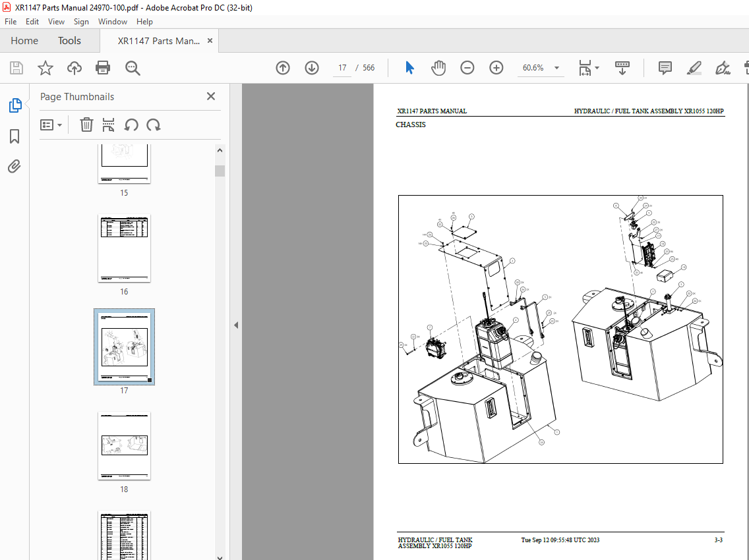The height and width of the screenshot is (560, 749).
Task: Click the Print pages icon in thumbnails panel
Action: click(x=108, y=125)
